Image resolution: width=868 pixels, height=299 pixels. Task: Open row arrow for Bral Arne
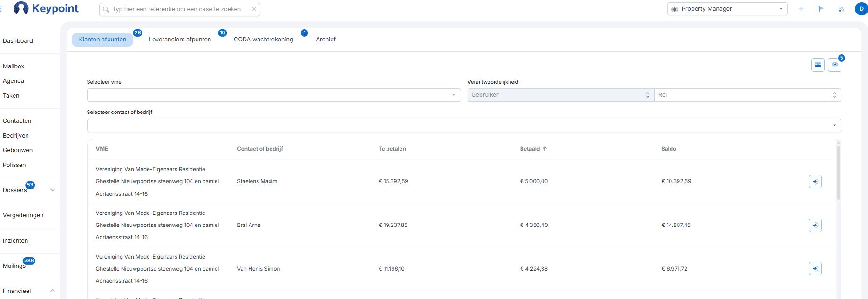(x=815, y=225)
